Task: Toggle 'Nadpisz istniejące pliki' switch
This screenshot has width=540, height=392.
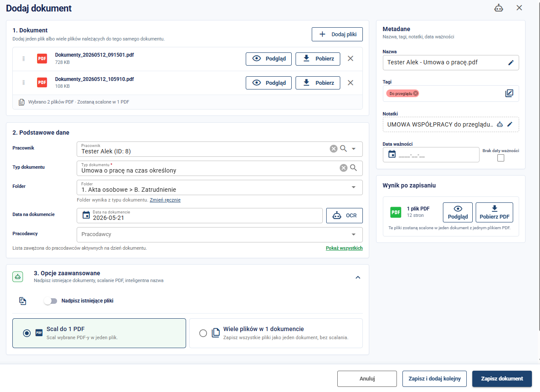Action: click(50, 301)
